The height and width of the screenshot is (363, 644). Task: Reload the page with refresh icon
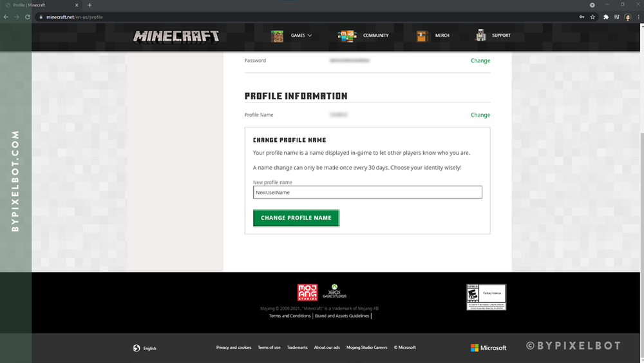(x=28, y=17)
